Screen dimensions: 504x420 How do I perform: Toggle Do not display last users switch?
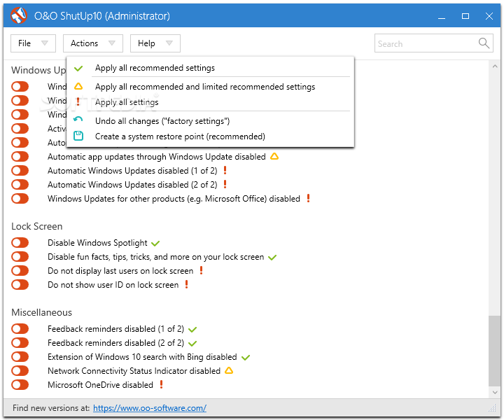coord(20,271)
